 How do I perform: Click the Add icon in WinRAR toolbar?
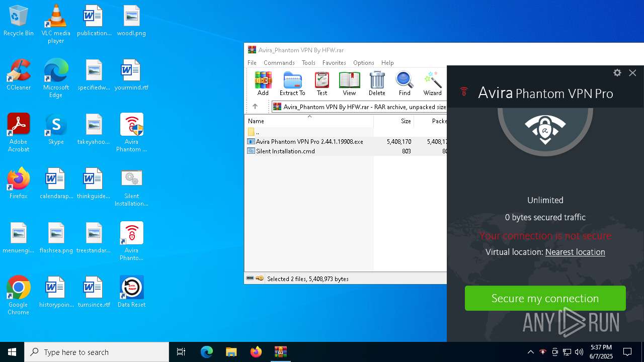pyautogui.click(x=263, y=83)
